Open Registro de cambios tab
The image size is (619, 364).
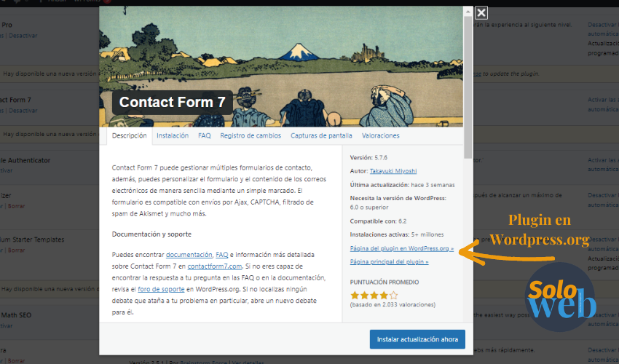click(x=251, y=135)
